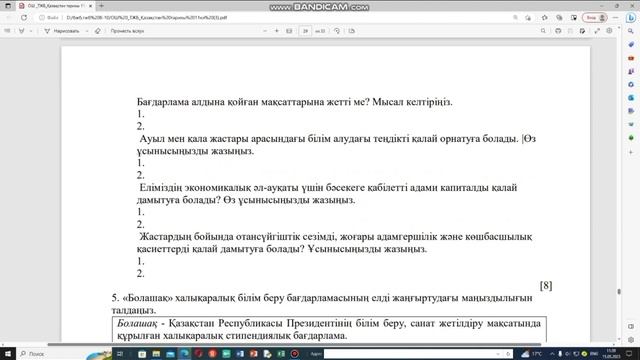Select the open PDF browser tab
This screenshot has height=360, width=640.
pyautogui.click(x=55, y=6)
